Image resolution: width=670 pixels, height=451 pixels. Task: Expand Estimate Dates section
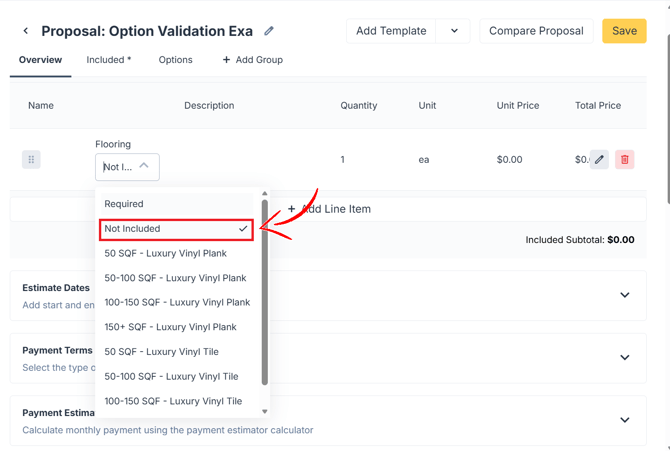pyautogui.click(x=625, y=295)
